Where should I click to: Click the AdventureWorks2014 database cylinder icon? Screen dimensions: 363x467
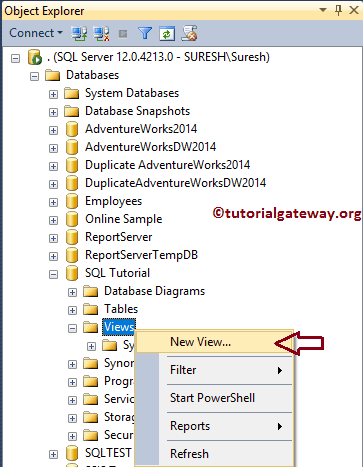click(x=72, y=129)
